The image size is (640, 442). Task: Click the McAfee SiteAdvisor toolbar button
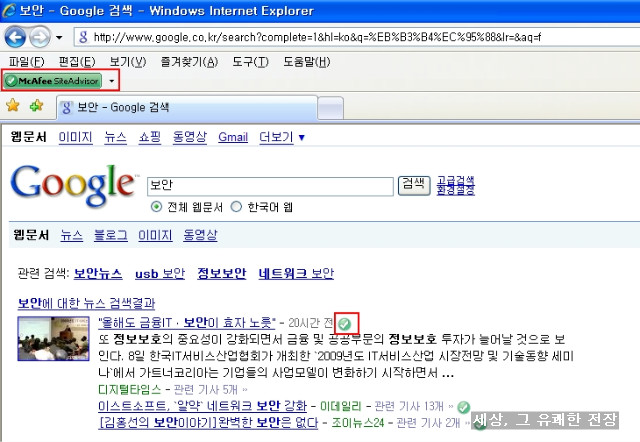point(52,80)
